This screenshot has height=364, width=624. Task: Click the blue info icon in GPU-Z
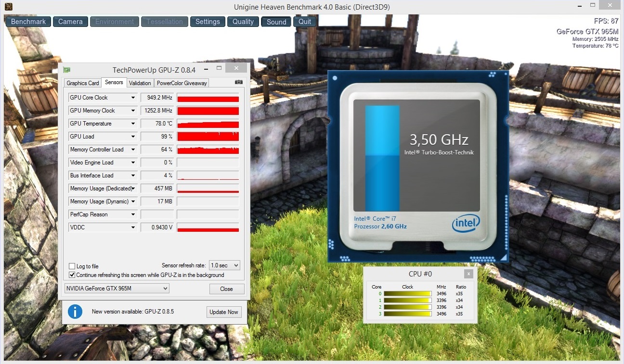(x=75, y=312)
